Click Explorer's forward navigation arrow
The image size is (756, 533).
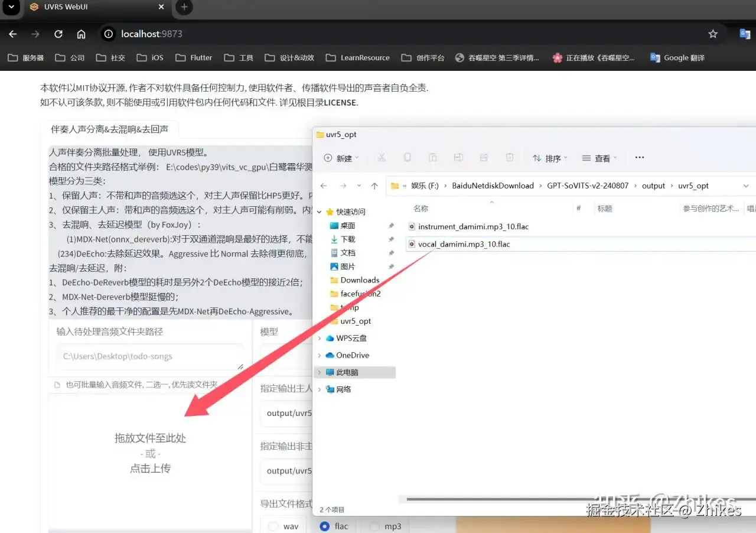tap(343, 186)
